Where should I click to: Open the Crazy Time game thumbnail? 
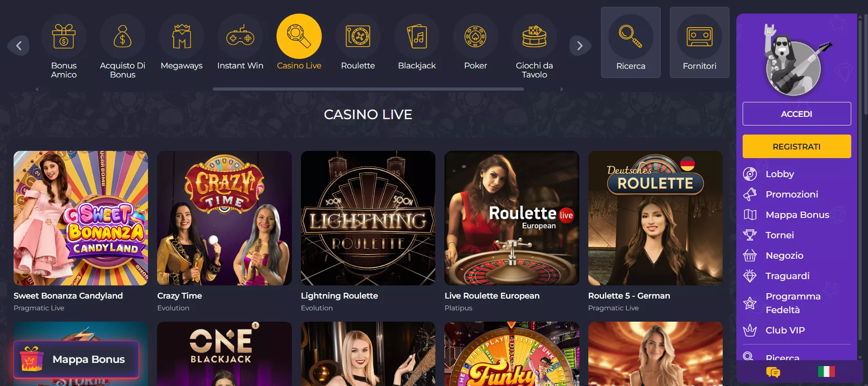click(224, 218)
